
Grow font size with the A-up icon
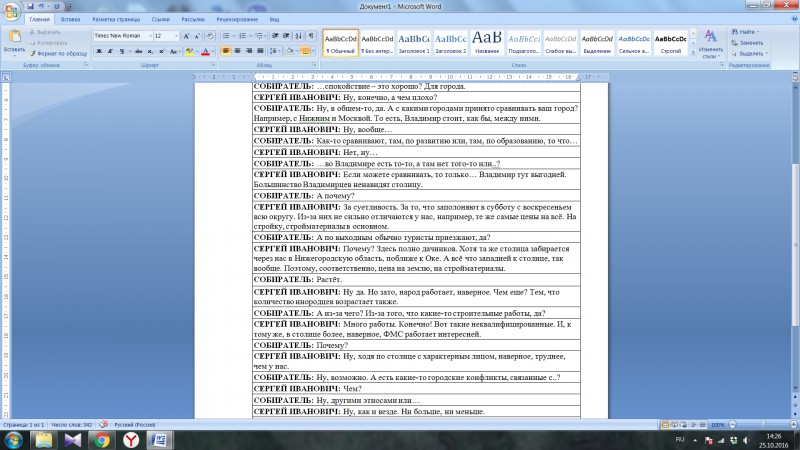[186, 36]
